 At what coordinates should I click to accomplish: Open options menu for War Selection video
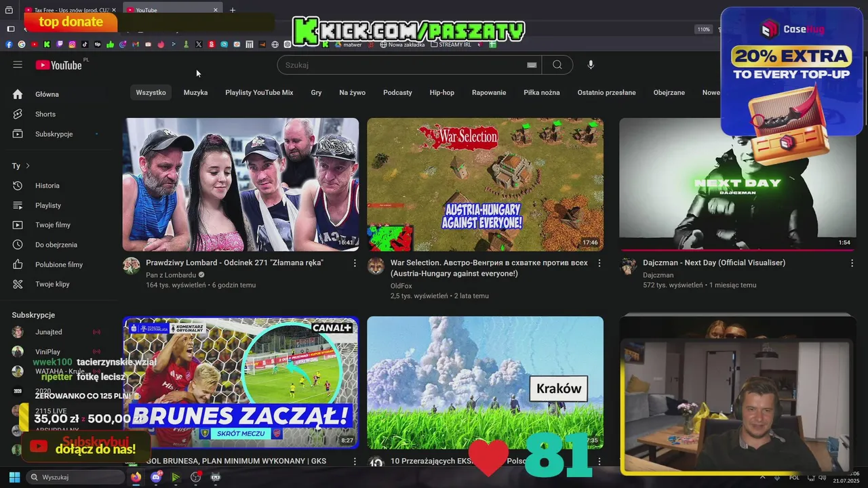599,263
